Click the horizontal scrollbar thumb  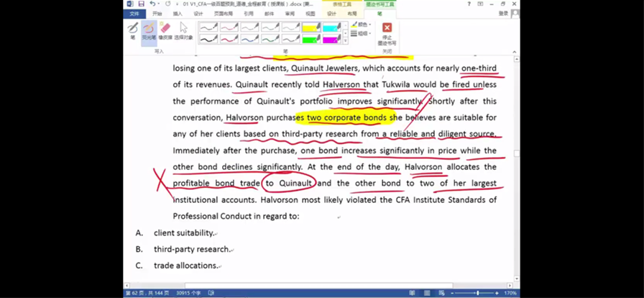point(318,285)
